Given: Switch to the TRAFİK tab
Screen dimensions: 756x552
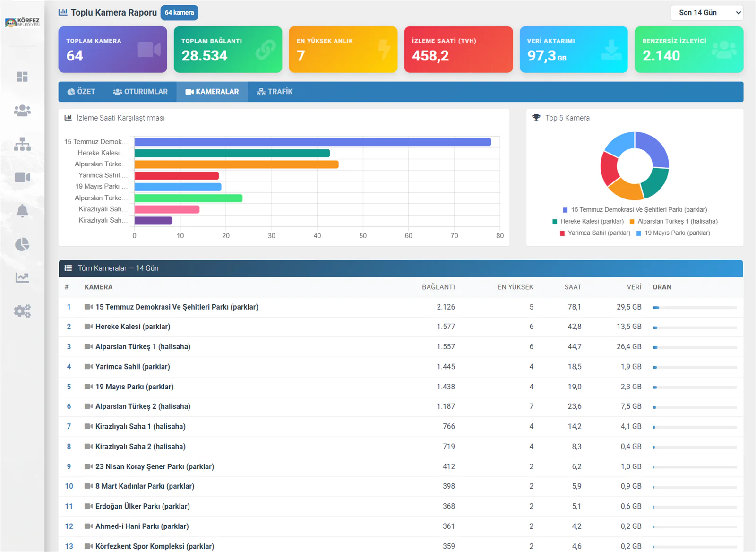Looking at the screenshot, I should point(275,92).
